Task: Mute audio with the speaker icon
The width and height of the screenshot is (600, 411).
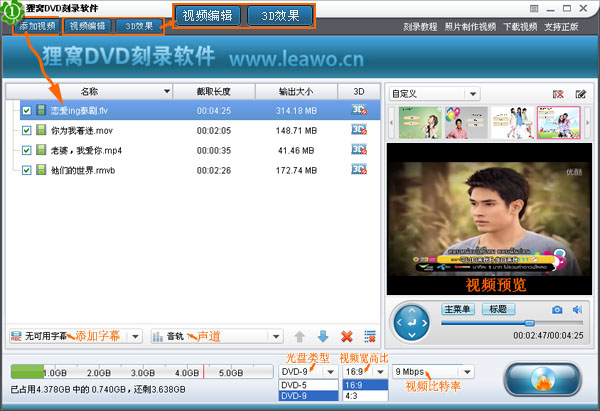Action: (x=577, y=310)
